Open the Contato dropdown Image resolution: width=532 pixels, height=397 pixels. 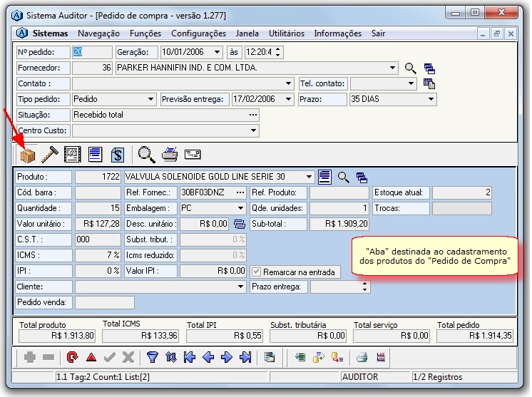[x=288, y=83]
